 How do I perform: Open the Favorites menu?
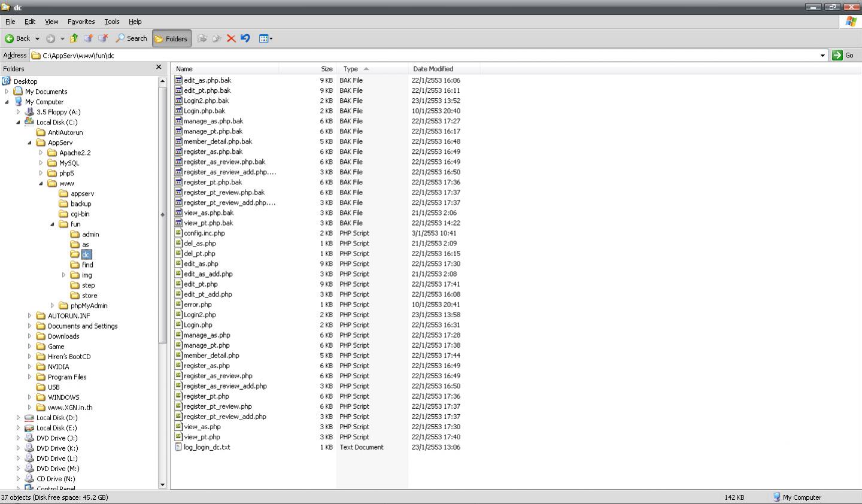click(81, 22)
